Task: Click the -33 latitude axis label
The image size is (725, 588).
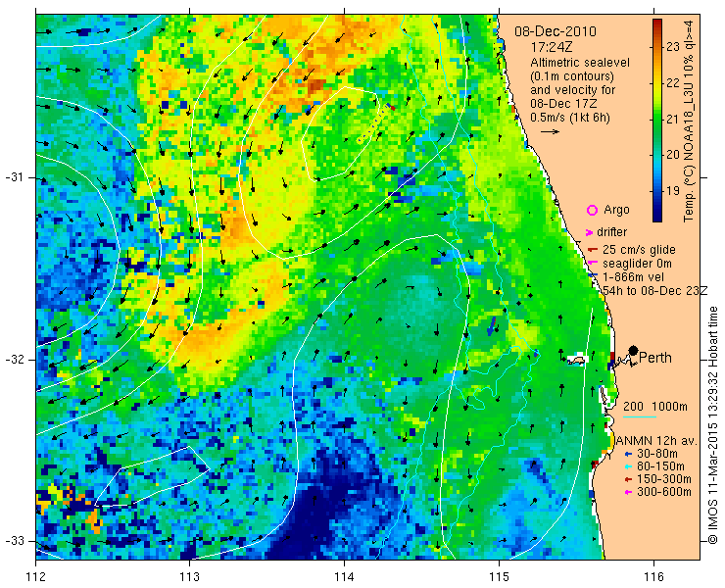Action: click(x=14, y=541)
